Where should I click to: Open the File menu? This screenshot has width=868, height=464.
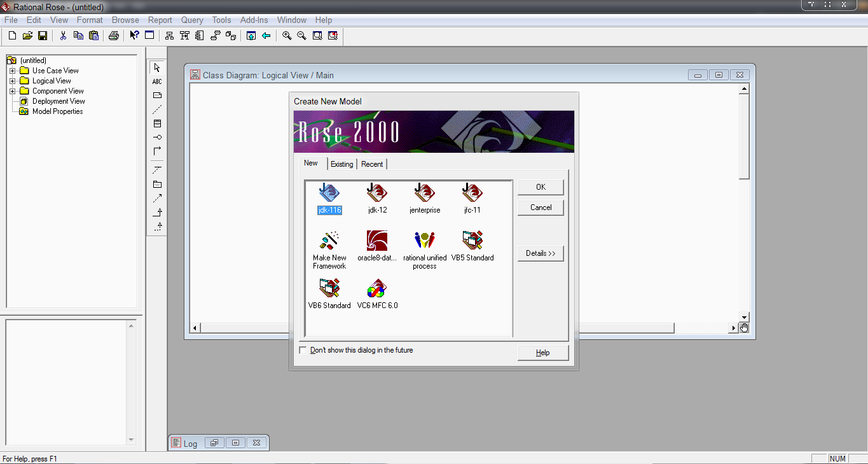click(x=11, y=20)
